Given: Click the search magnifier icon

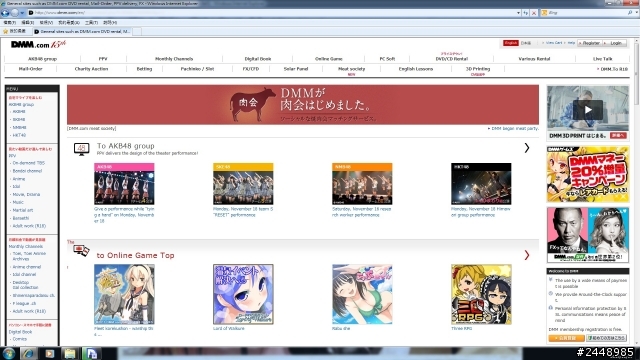Looking at the screenshot, I should point(630,13).
